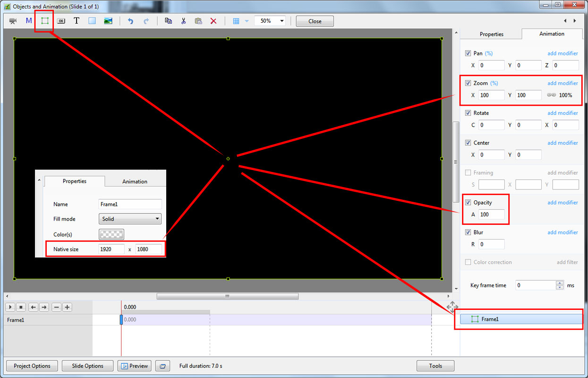
Task: Stop the timeline playback
Action: click(21, 307)
